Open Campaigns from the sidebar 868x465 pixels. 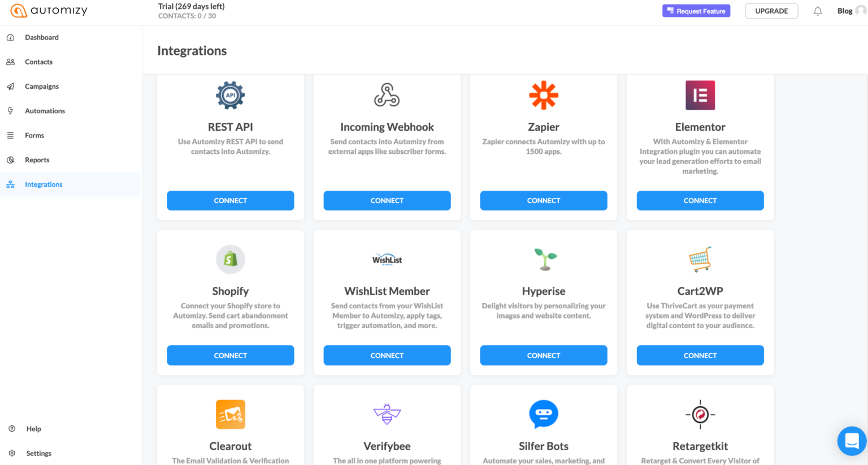41,87
